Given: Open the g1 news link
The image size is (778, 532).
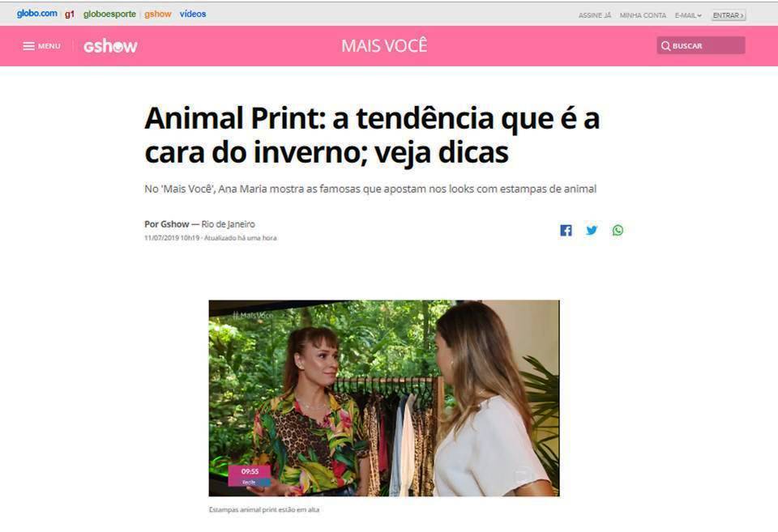Looking at the screenshot, I should pyautogui.click(x=70, y=14).
